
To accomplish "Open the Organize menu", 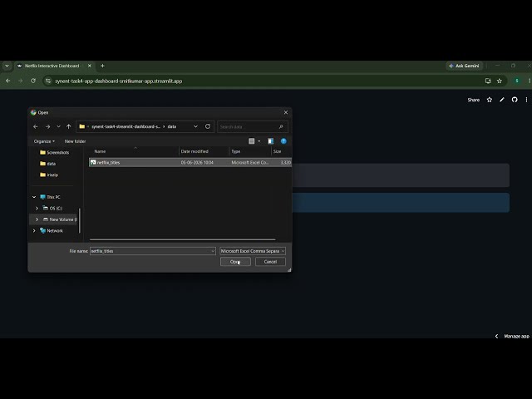I will [44, 141].
